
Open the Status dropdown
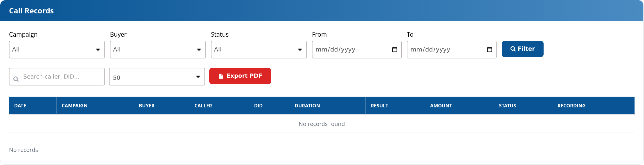click(x=259, y=49)
